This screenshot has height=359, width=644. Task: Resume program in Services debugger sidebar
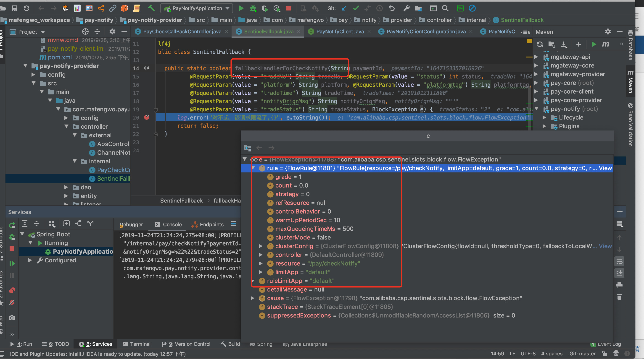12,263
